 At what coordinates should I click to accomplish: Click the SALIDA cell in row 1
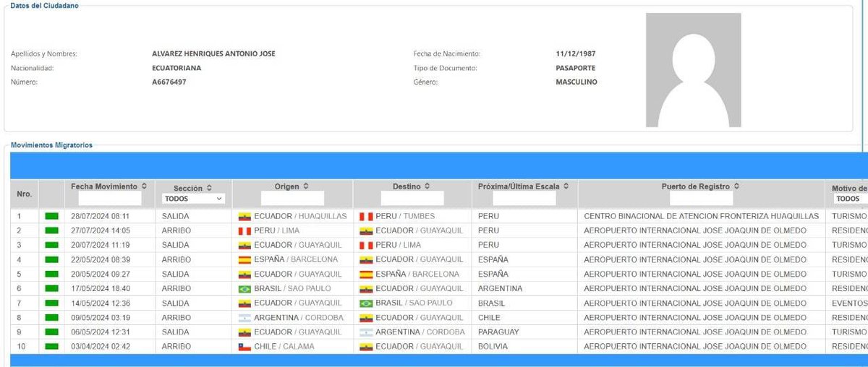176,216
